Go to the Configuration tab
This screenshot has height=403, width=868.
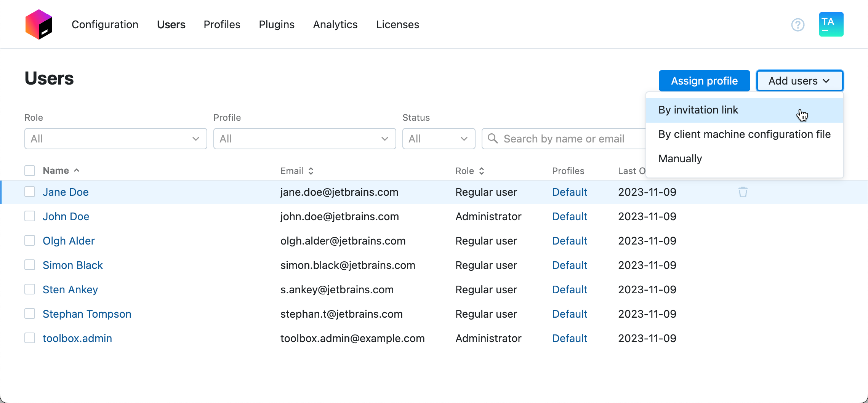105,24
